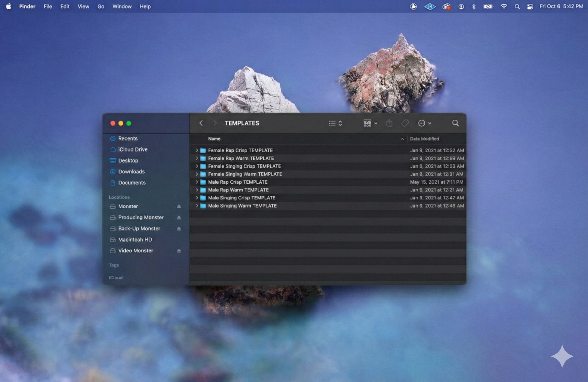Screen dimensions: 588x382
Task: Expand the Female Rap Crisp TEMPLATE folder
Action: (x=197, y=150)
